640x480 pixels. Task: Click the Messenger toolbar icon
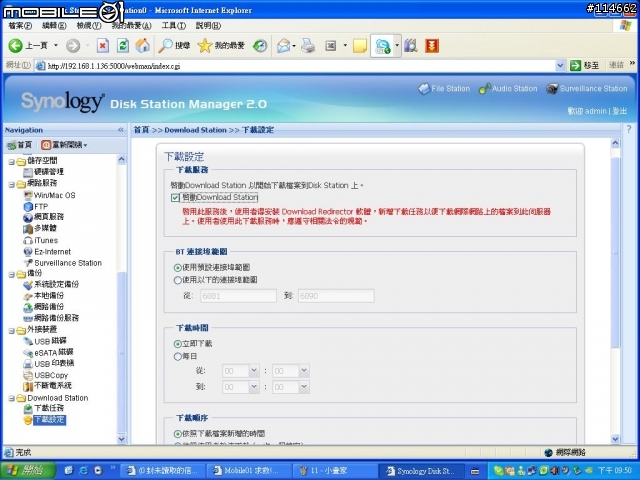point(383,46)
